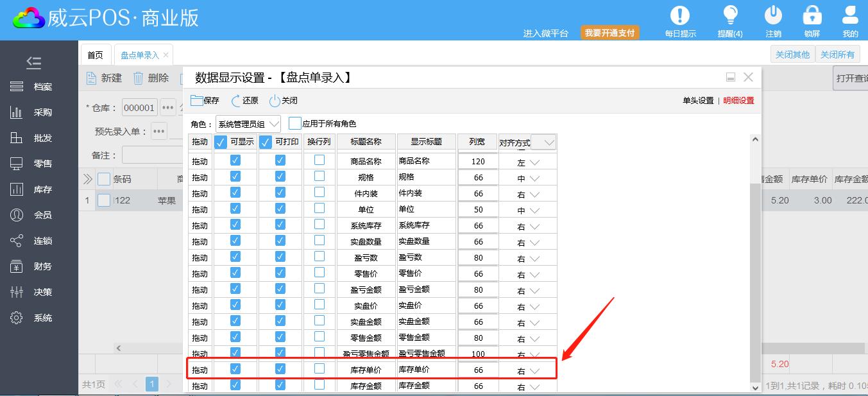Click 保存 in the settings dialog

tap(205, 101)
